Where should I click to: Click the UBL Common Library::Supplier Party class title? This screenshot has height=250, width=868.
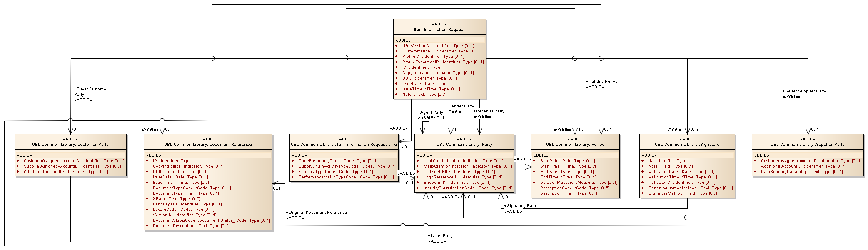808,145
